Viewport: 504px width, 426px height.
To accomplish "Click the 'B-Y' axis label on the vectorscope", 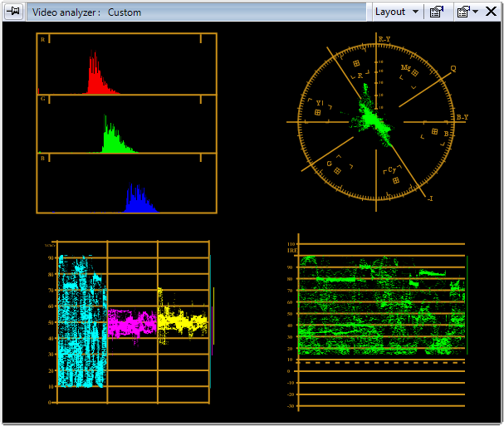I will coord(462,117).
